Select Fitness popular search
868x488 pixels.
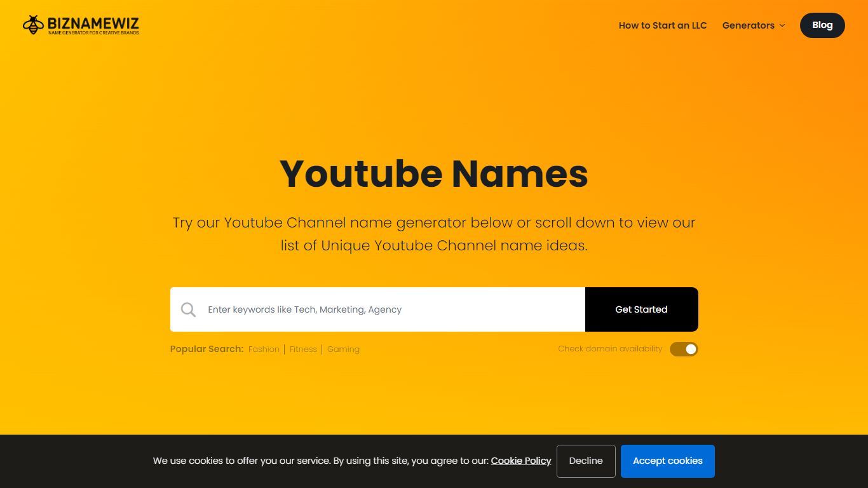point(303,349)
